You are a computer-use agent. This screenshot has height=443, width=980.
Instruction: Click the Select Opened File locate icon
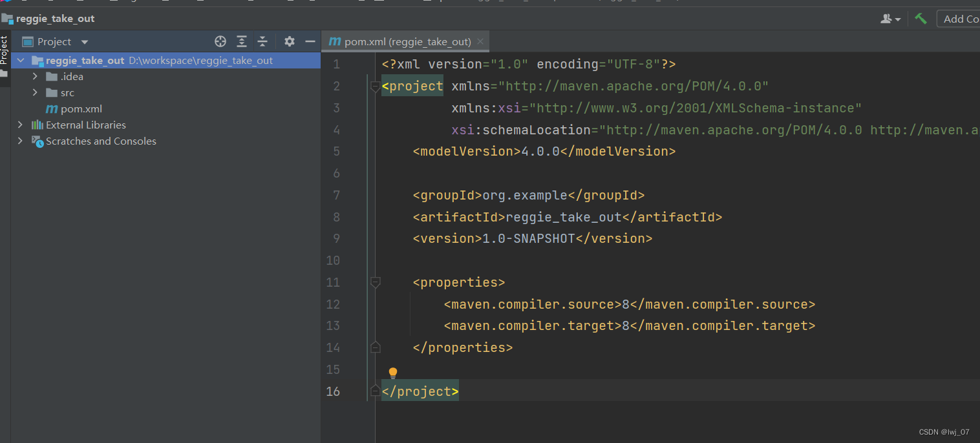click(x=220, y=41)
